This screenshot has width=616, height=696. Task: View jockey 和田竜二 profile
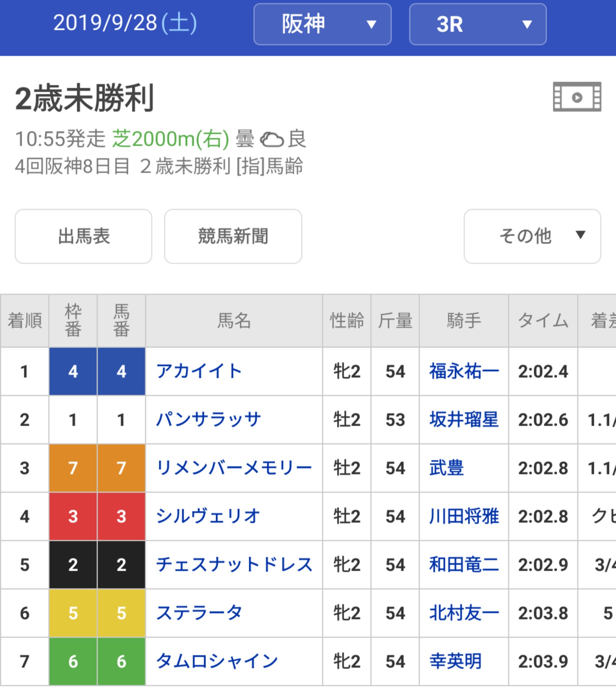click(464, 565)
